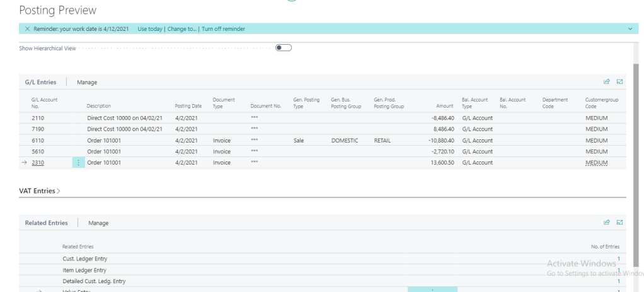Collapse the notification bar chevron at right

coord(631,29)
